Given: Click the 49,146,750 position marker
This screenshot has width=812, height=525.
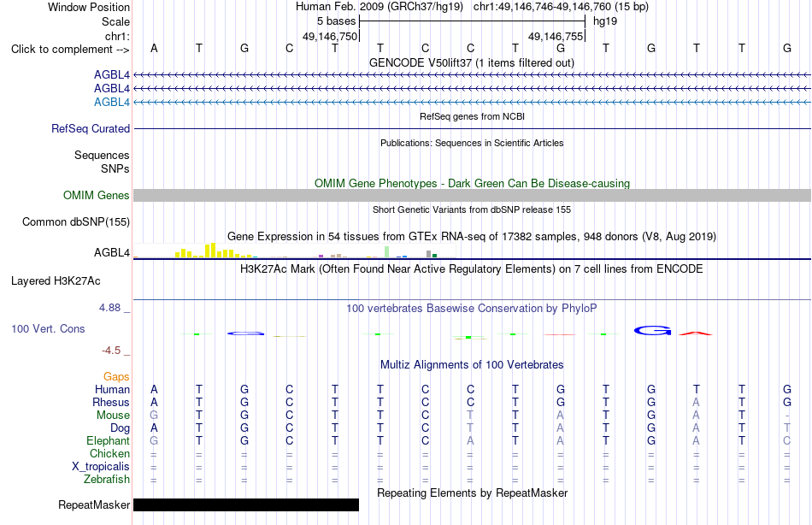Looking at the screenshot, I should [330, 36].
